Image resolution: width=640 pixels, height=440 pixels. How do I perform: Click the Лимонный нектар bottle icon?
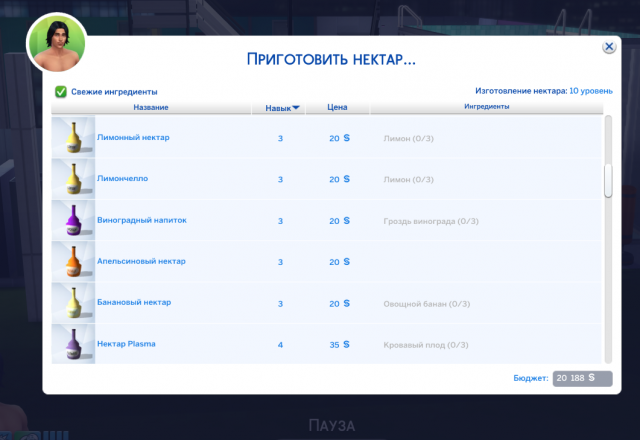coord(73,137)
